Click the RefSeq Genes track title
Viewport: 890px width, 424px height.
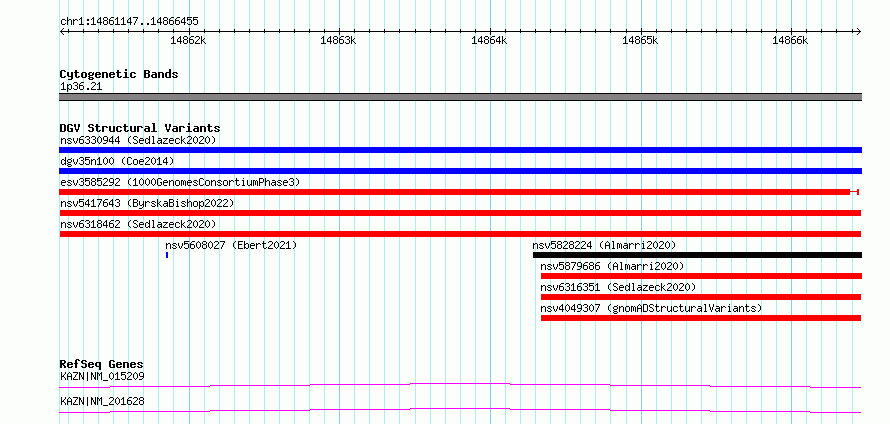tap(102, 364)
